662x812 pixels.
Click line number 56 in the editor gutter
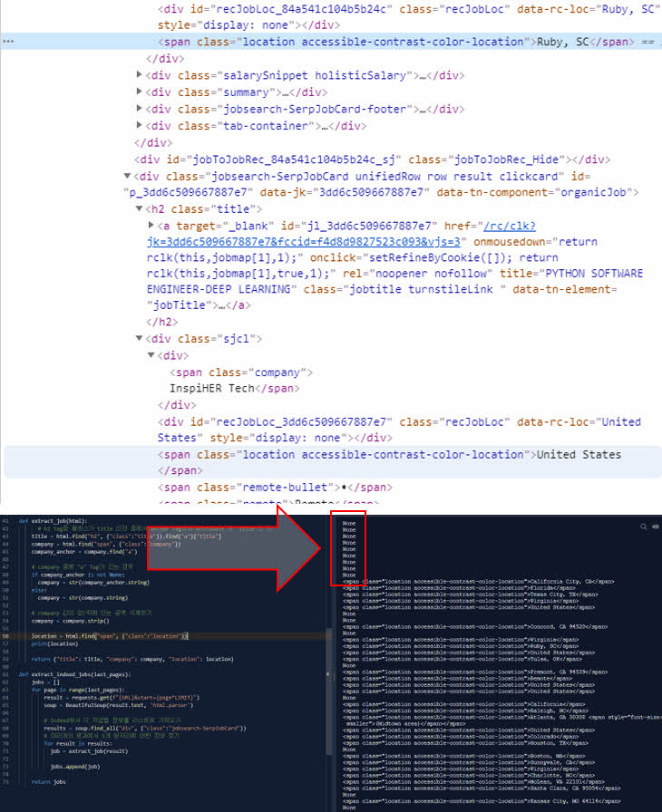coord(5,636)
